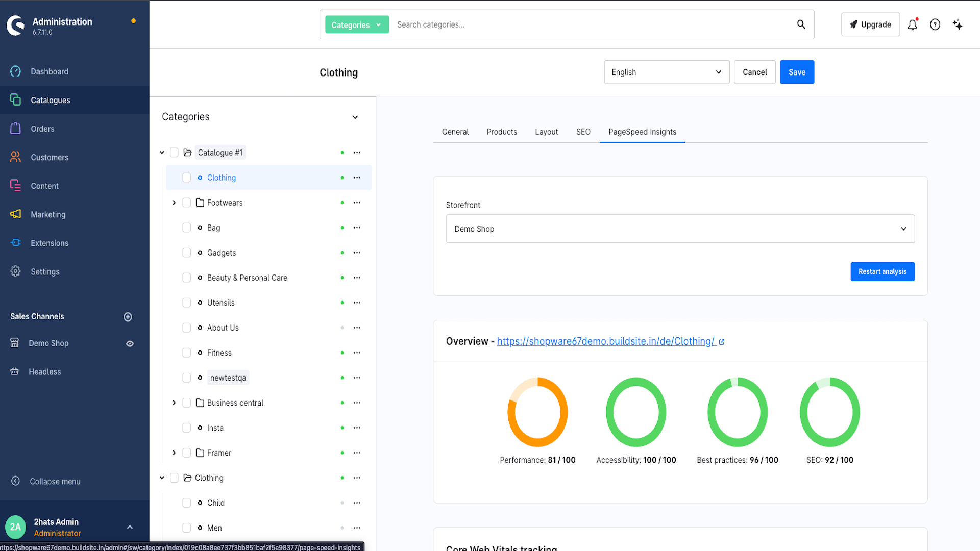Screen dimensions: 980x551
Task: Expand the Framer category
Action: [x=174, y=453]
